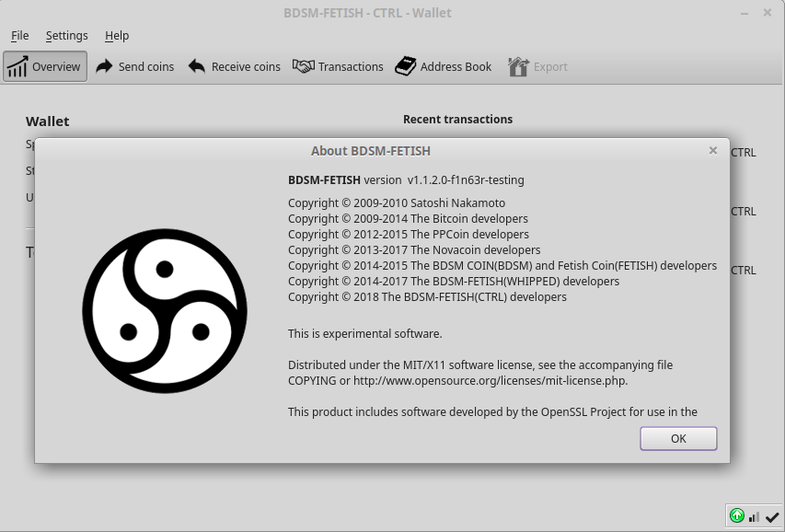
Task: Open the Address Book label
Action: [x=456, y=66]
